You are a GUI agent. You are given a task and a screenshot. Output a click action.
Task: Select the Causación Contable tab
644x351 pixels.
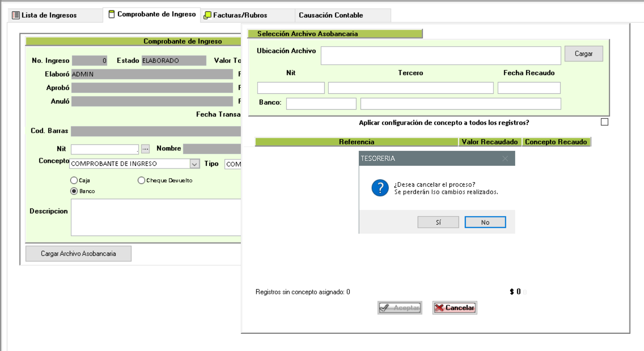[x=331, y=15]
